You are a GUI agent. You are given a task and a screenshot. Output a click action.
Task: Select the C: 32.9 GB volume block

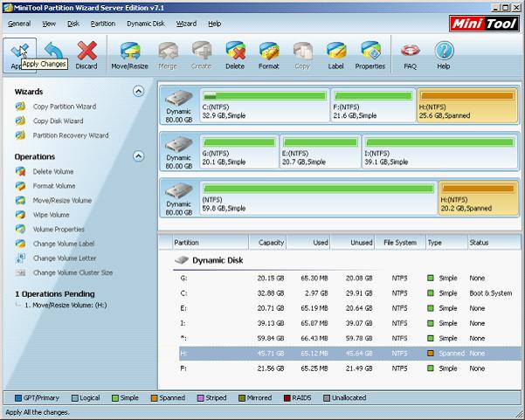(265, 105)
